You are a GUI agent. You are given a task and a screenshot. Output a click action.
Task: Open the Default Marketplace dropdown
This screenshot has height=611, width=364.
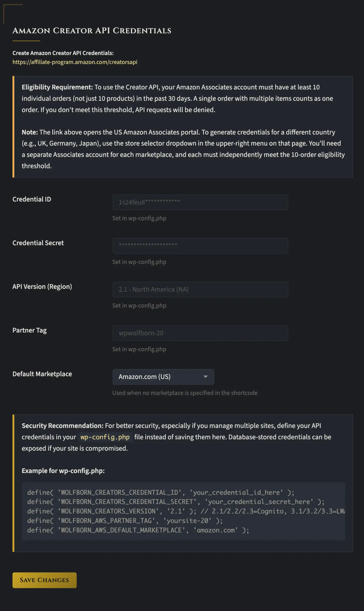tap(163, 377)
